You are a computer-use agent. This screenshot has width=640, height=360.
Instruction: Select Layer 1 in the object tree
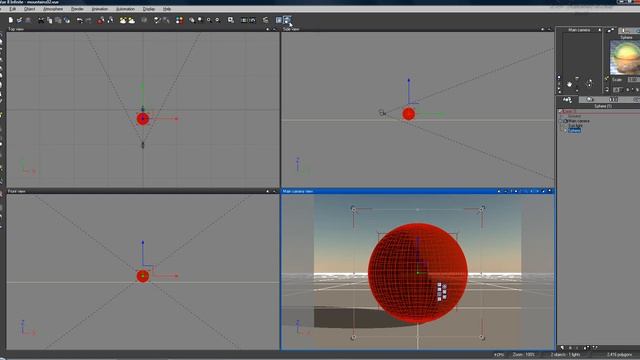569,111
